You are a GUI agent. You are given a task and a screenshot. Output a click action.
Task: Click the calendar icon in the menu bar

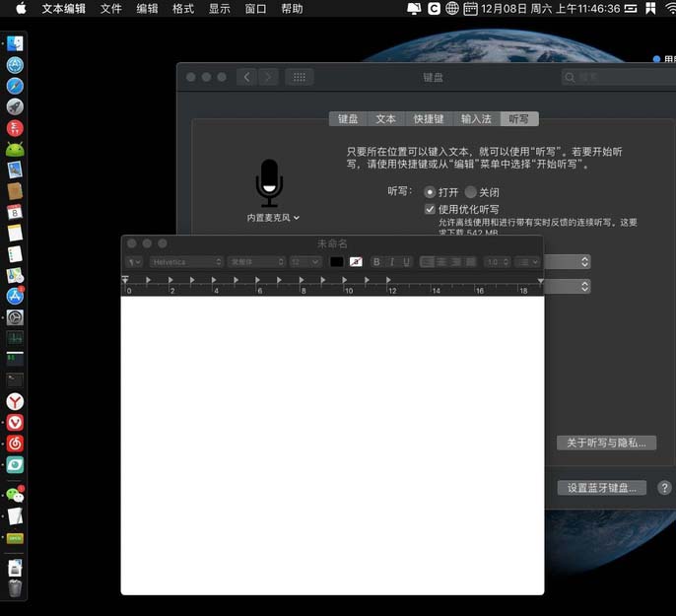(470, 8)
